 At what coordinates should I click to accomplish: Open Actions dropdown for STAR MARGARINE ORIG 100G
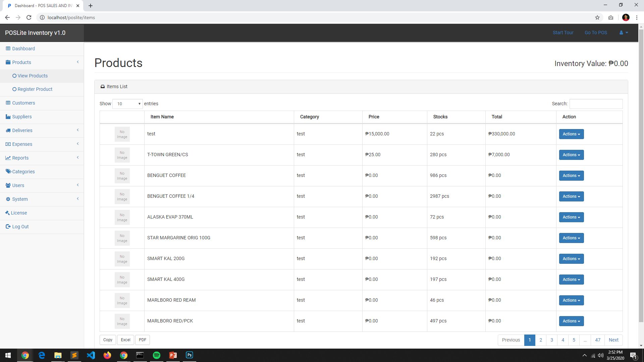571,238
